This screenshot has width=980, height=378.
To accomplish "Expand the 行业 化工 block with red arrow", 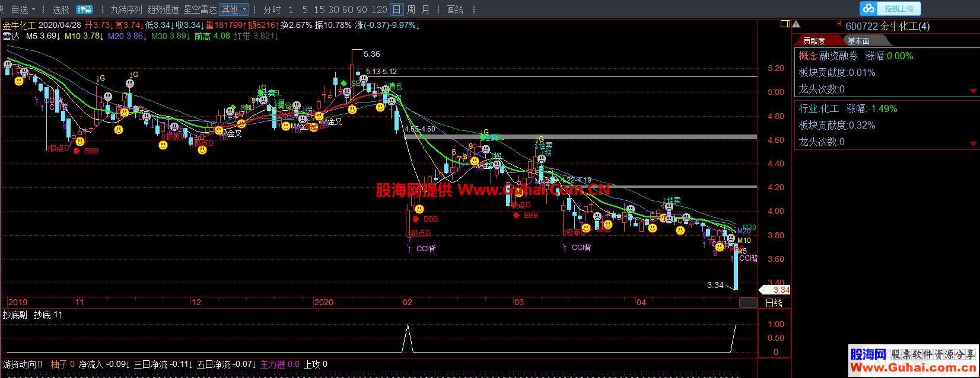I will pos(973,144).
